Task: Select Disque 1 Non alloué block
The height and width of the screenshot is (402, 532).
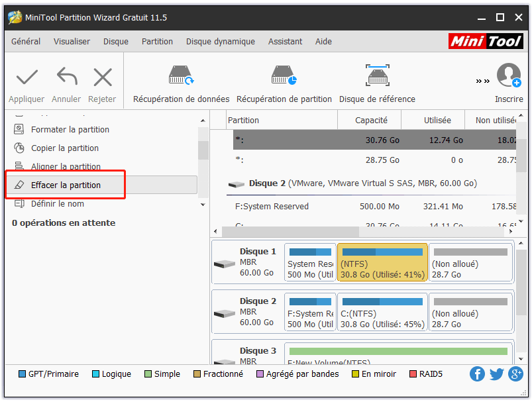Action: 470,262
